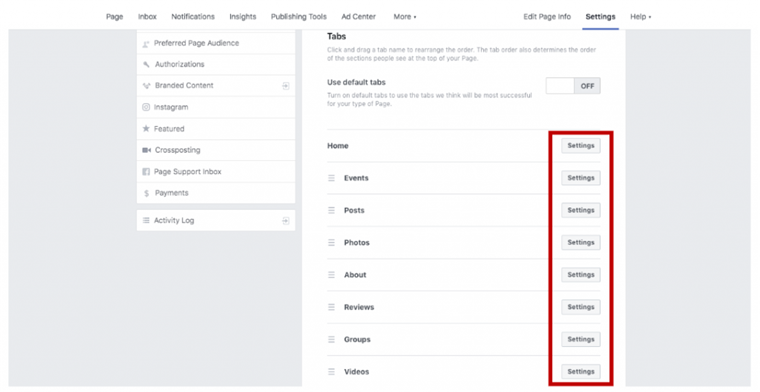Go to the Page tab
The height and width of the screenshot is (392, 760).
pos(114,16)
